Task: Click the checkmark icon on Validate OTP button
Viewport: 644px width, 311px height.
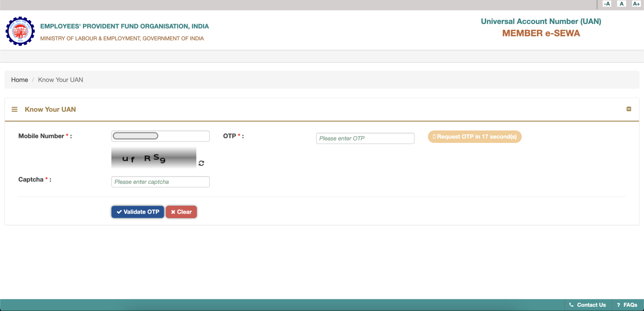Action: click(x=119, y=212)
